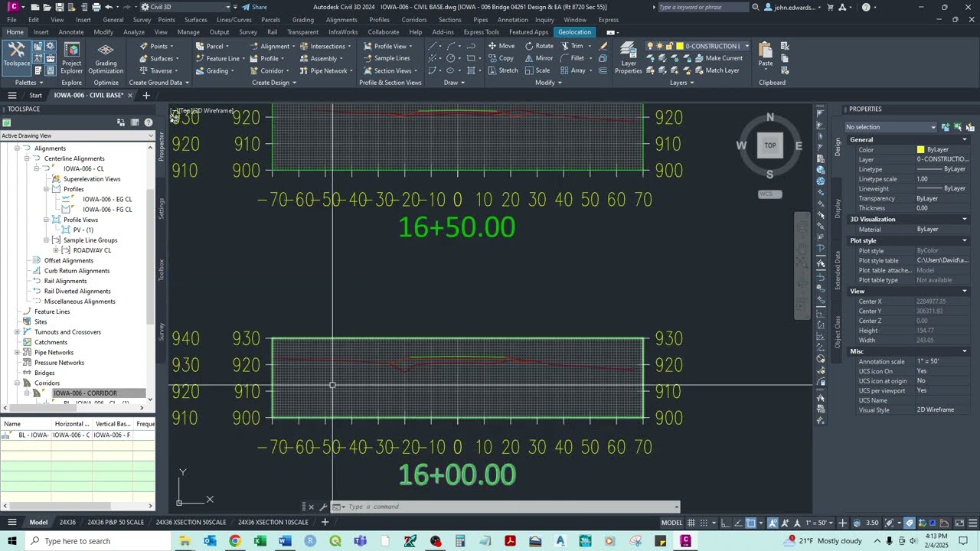Select the Move tool
The height and width of the screenshot is (551, 980).
click(x=501, y=46)
